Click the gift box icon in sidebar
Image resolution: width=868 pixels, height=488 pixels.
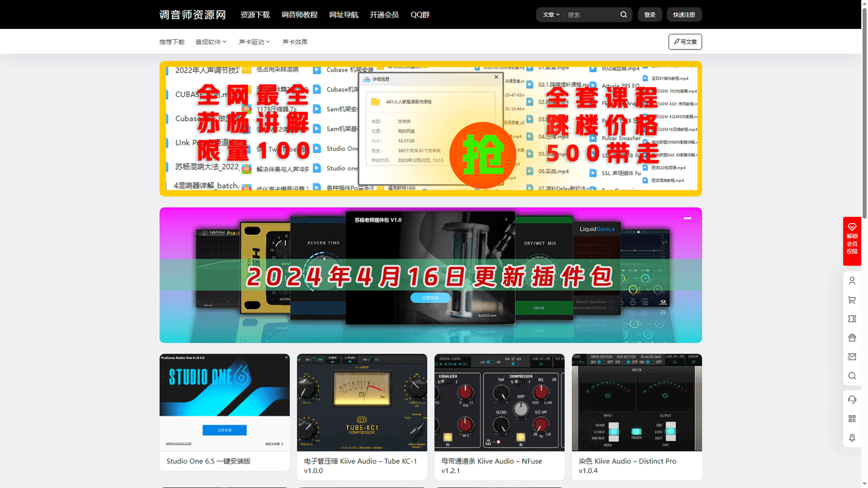[852, 338]
